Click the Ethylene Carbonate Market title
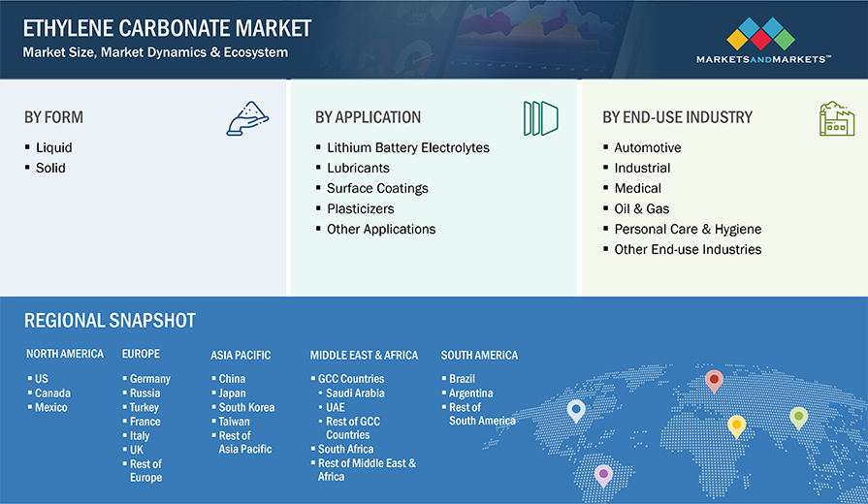This screenshot has width=868, height=504. click(x=168, y=28)
